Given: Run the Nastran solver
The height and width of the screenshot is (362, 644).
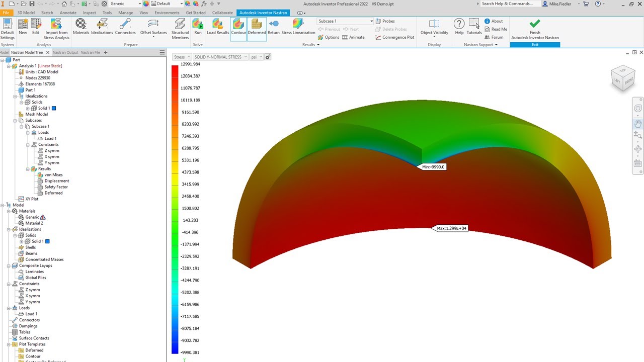Looking at the screenshot, I should [x=198, y=27].
